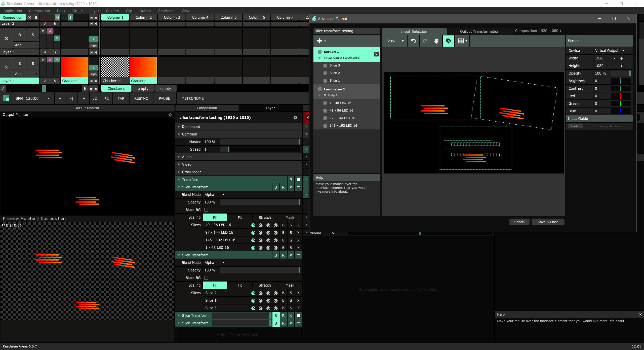Screen dimensions: 644x350
Task: Adjust the Master level slider
Action: 260,142
